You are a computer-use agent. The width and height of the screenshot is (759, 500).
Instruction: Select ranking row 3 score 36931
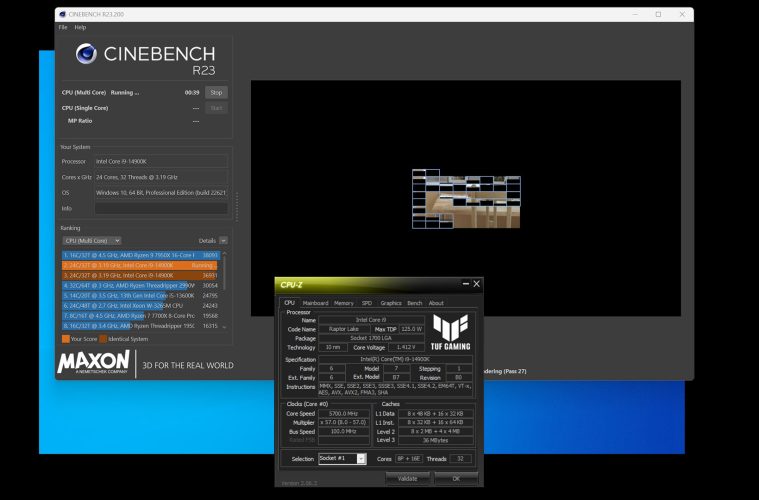click(141, 275)
